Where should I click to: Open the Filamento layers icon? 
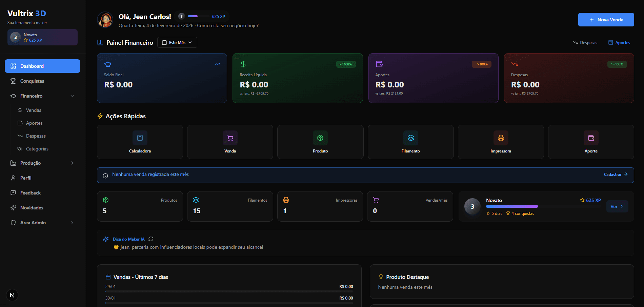pyautogui.click(x=410, y=138)
